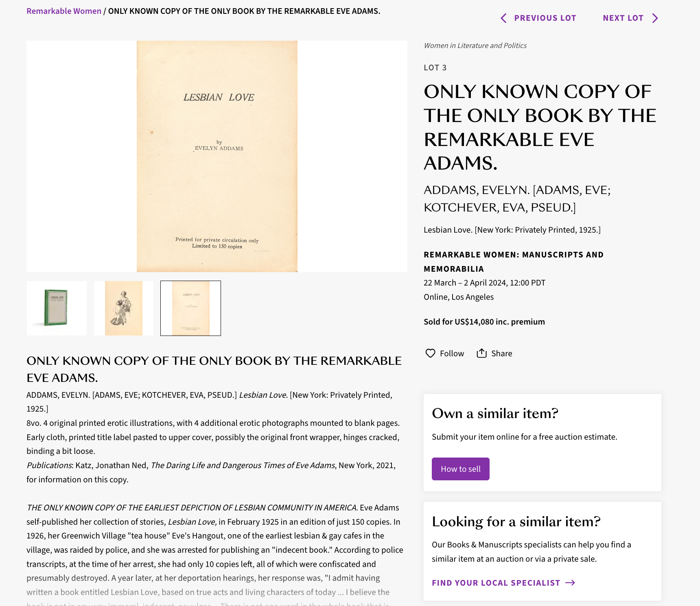Click the Women in Literature and Politics label

(x=475, y=46)
